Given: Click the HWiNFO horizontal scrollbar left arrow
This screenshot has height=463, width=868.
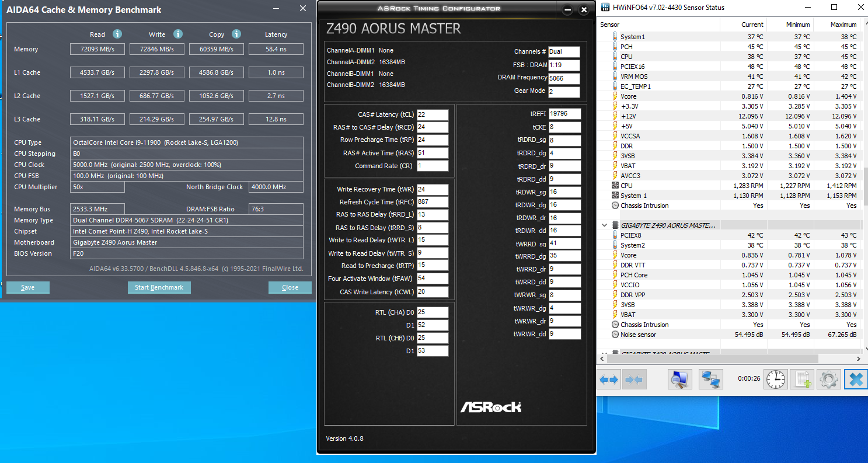Looking at the screenshot, I should coord(602,359).
